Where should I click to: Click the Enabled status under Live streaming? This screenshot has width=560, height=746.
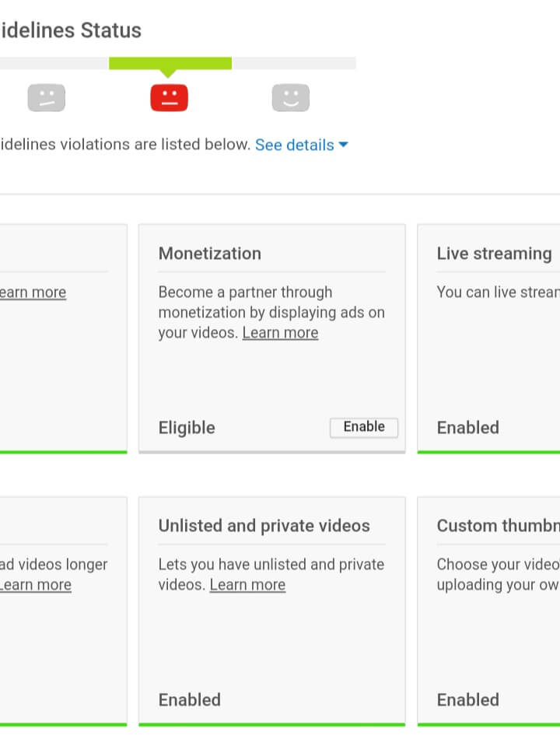coord(468,428)
